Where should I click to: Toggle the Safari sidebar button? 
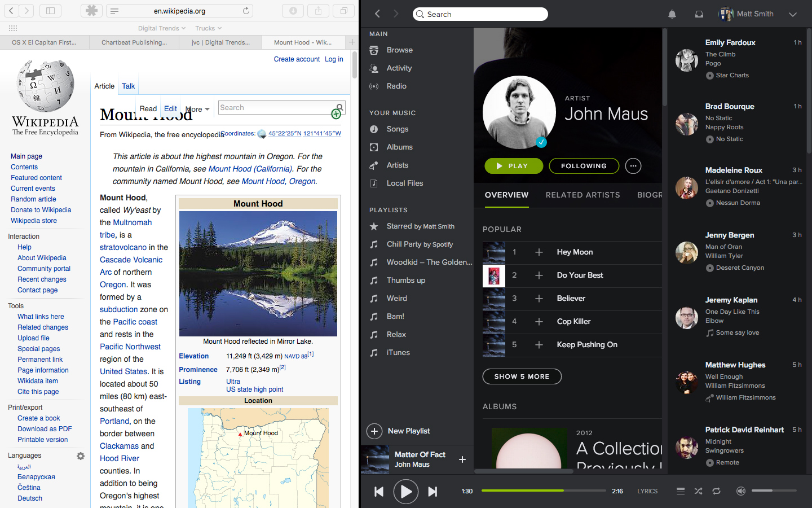50,10
